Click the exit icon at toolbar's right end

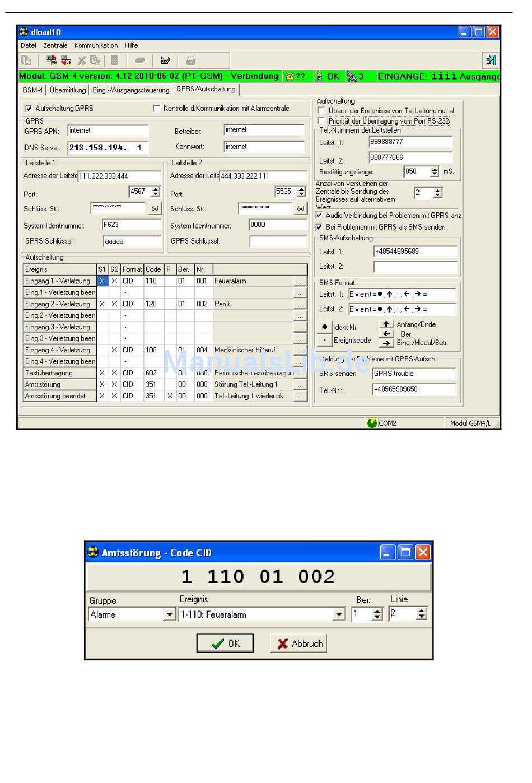click(491, 60)
